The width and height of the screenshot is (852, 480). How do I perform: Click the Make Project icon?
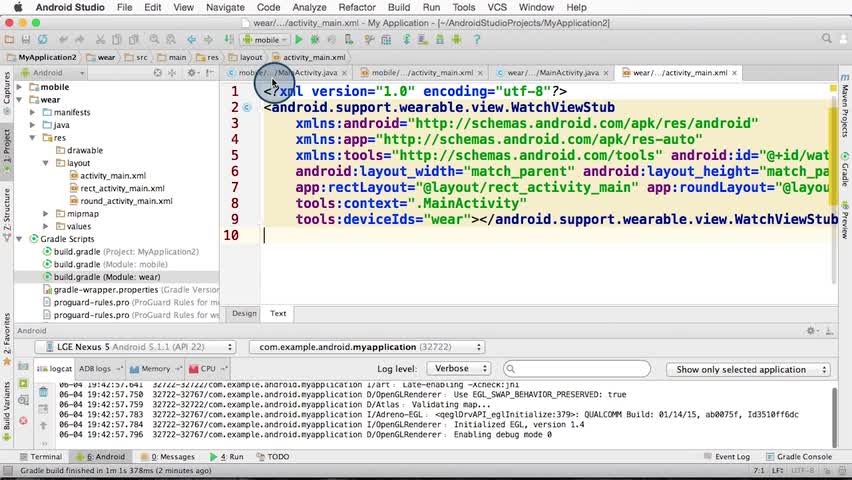click(x=229, y=40)
